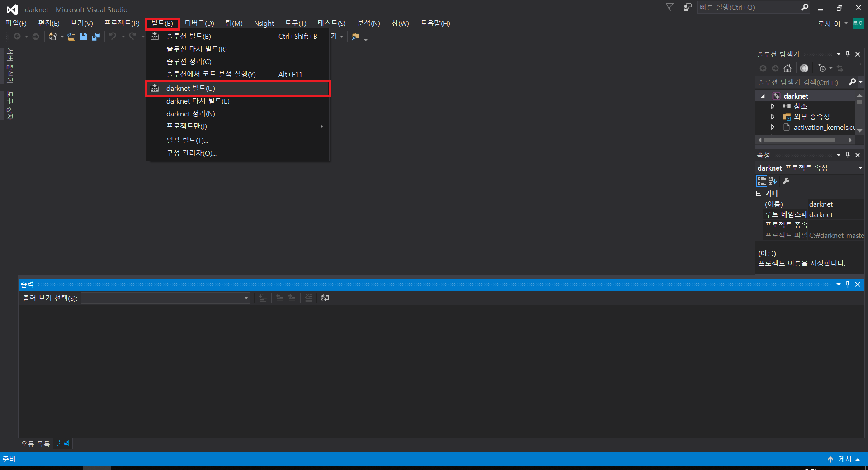
Task: Click the Open File toolbar icon
Action: click(x=71, y=37)
